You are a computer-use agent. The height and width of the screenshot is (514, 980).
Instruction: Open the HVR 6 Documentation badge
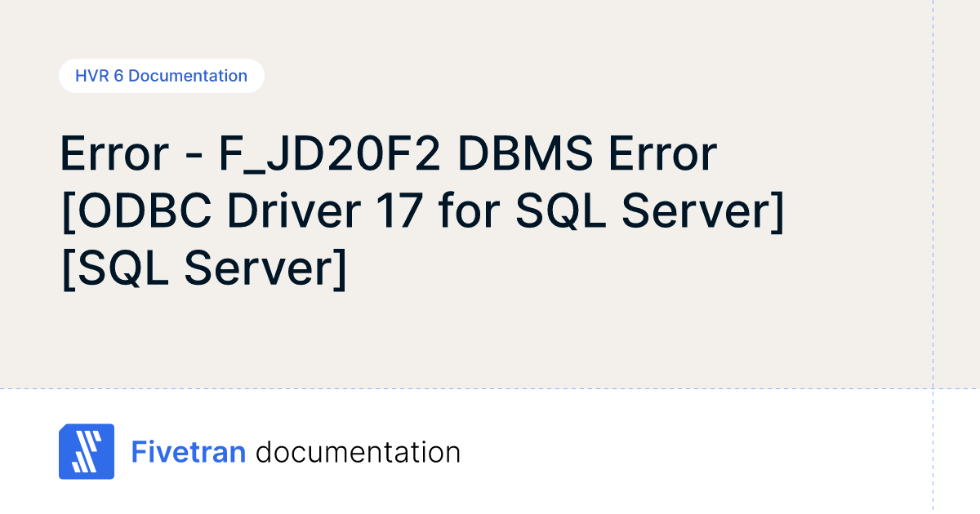coord(161,76)
